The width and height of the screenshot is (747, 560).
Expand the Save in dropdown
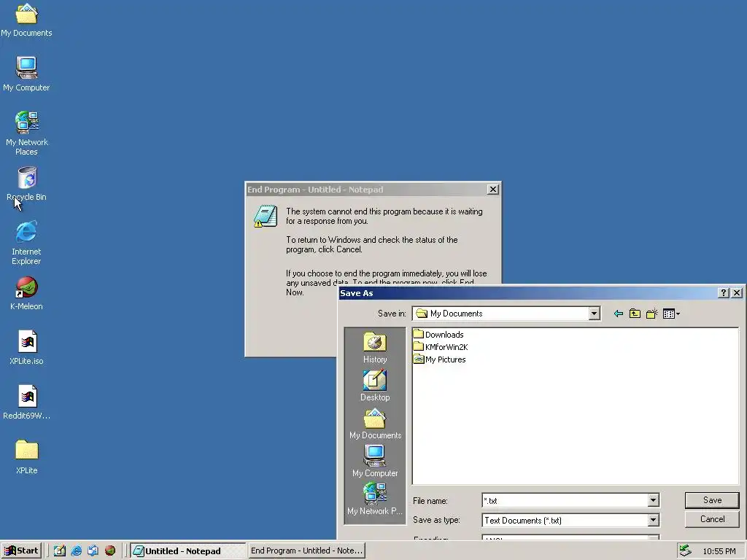tap(594, 314)
